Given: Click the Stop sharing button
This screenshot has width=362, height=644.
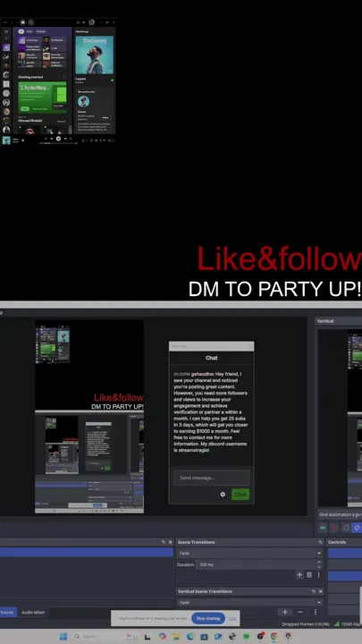Looking at the screenshot, I should (x=208, y=618).
